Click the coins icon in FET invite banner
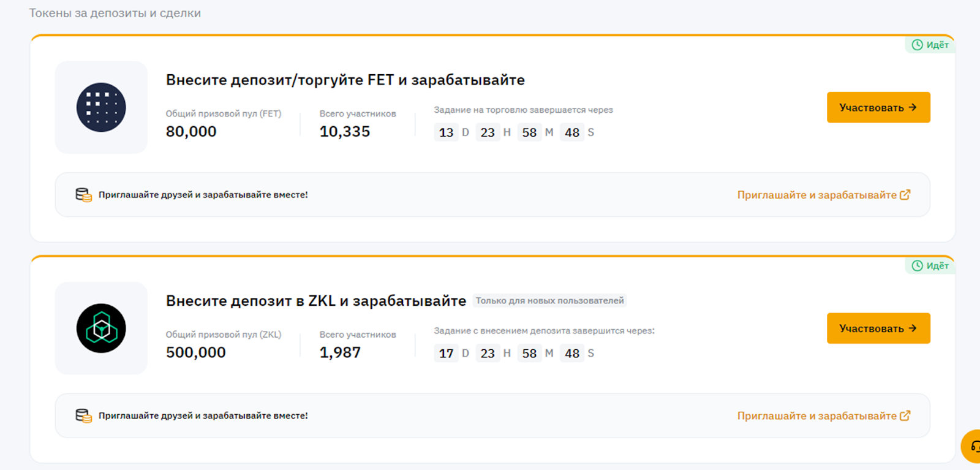The image size is (980, 470). click(x=83, y=195)
